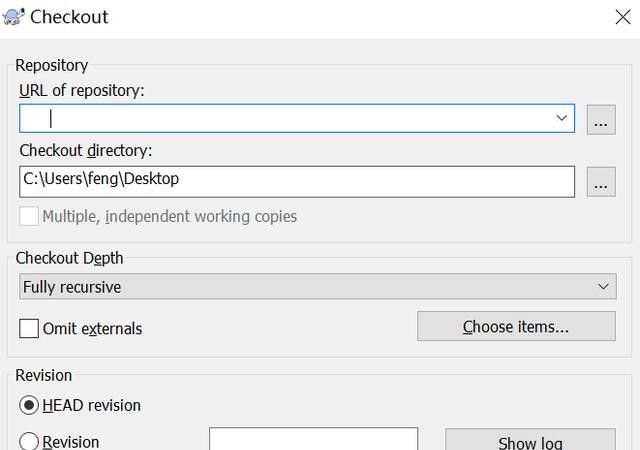
Task: Open the Fully recursive depth dropdown
Action: coord(317,287)
